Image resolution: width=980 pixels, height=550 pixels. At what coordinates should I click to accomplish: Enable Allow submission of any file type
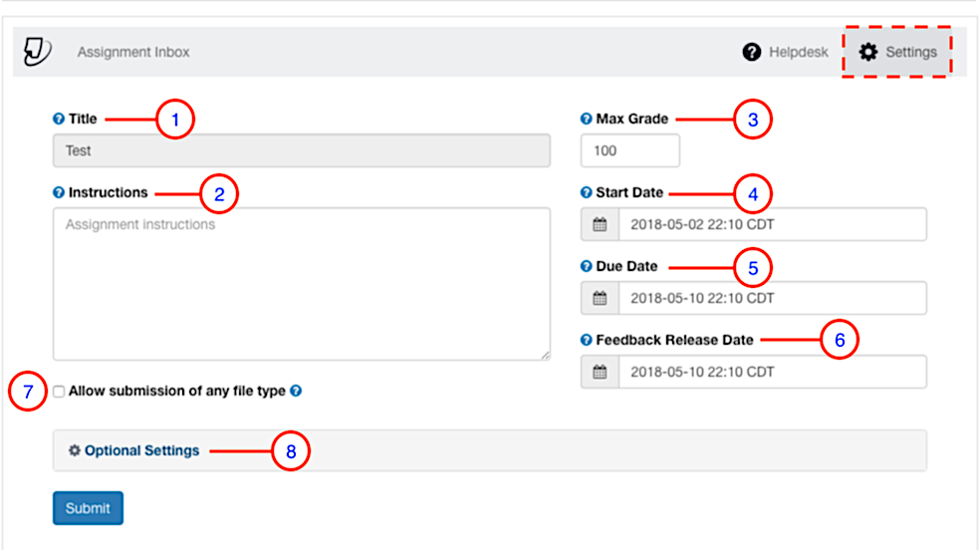(59, 392)
